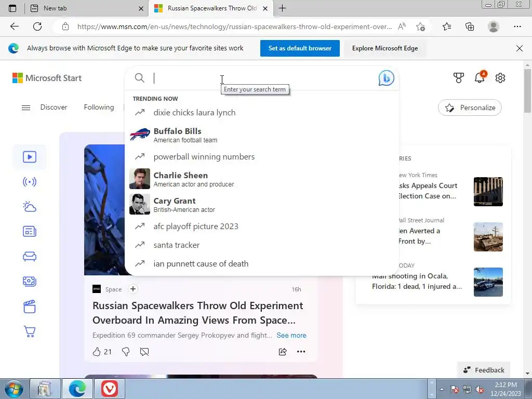Open the browser profile avatar
This screenshot has height=399, width=532.
(x=494, y=26)
